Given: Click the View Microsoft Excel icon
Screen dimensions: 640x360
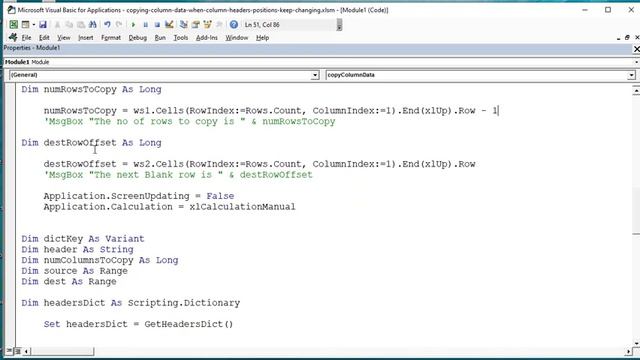Looking at the screenshot, I should tap(13, 24).
